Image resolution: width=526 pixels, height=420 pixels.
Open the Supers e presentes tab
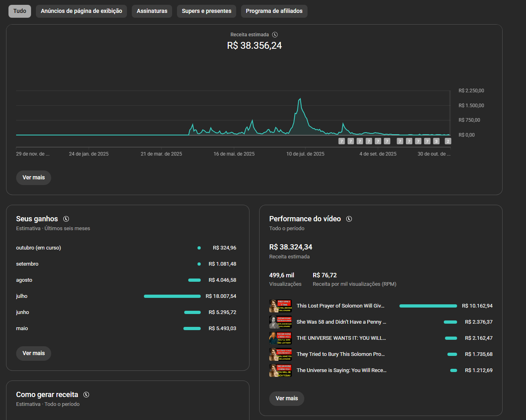coord(206,11)
